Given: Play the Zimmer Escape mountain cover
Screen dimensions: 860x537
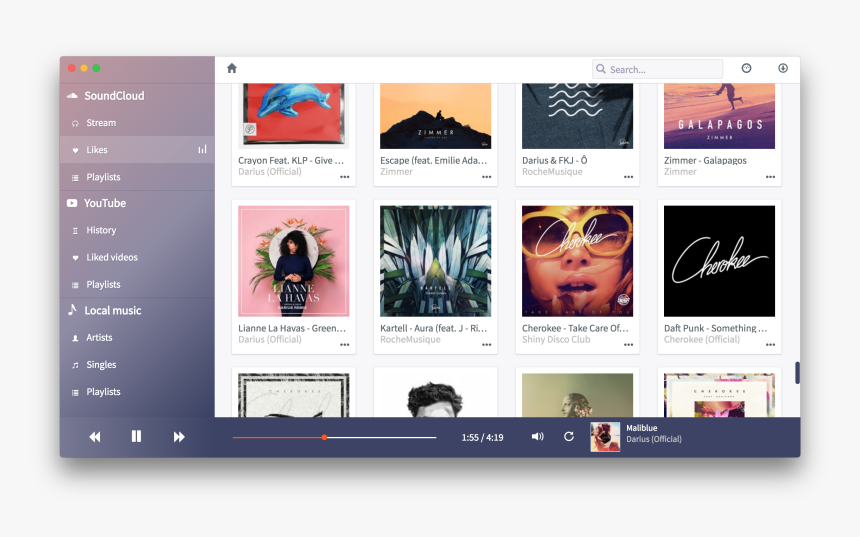Looking at the screenshot, I should click(x=435, y=116).
